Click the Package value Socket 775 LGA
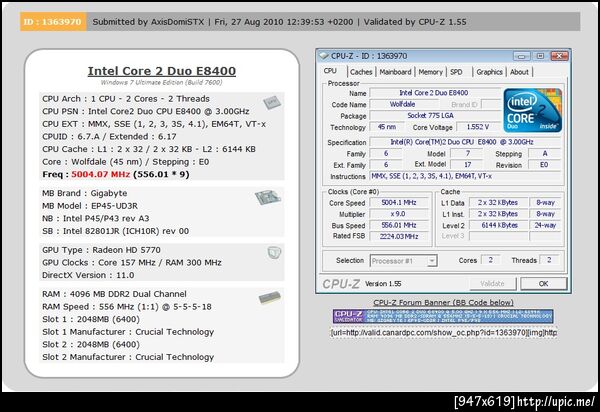The image size is (600, 412). (x=434, y=116)
